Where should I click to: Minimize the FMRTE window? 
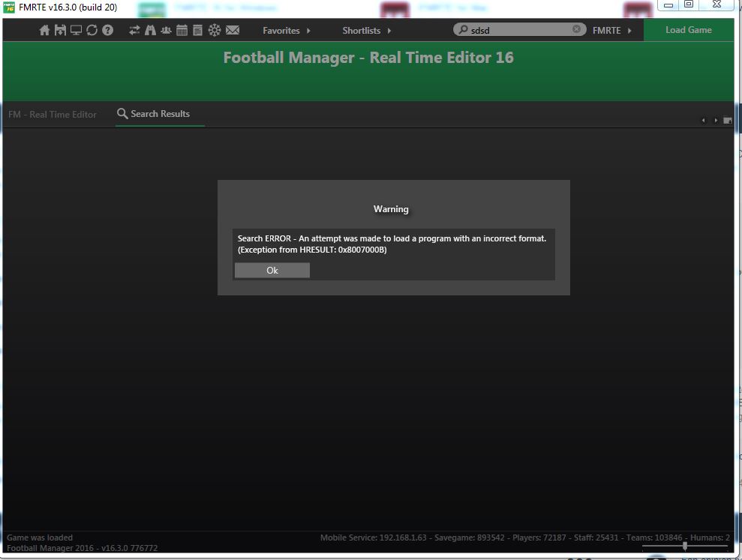point(668,5)
